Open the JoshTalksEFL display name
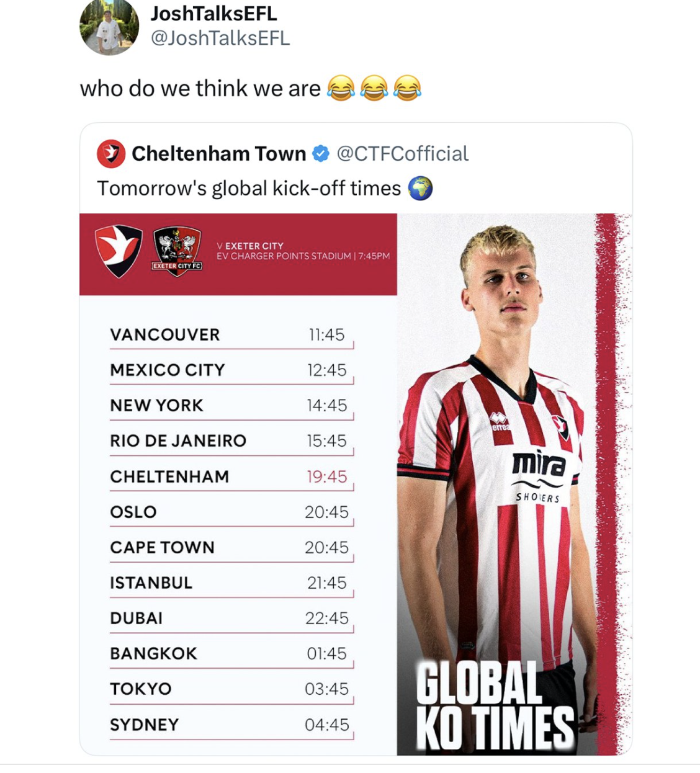Image resolution: width=700 pixels, height=773 pixels. [x=213, y=14]
